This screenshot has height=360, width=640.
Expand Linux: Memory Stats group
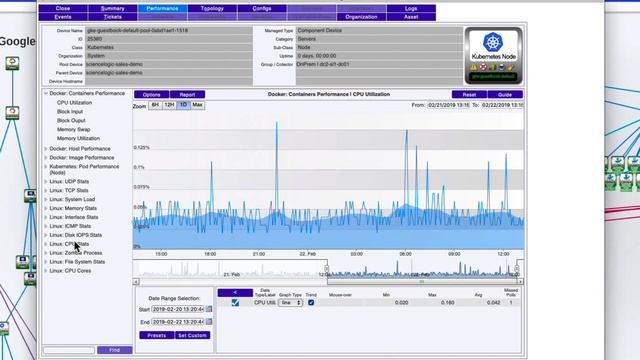tap(46, 209)
